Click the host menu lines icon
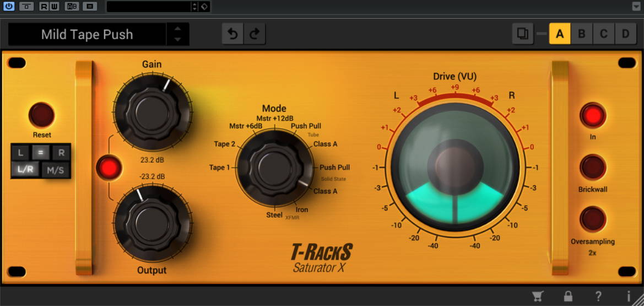This screenshot has height=306, width=644. point(90,6)
